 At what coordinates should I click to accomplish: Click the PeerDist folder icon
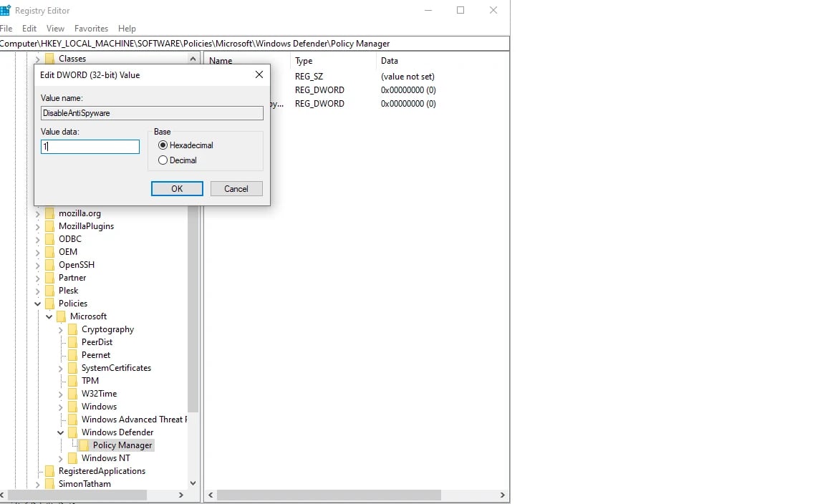[x=72, y=342]
